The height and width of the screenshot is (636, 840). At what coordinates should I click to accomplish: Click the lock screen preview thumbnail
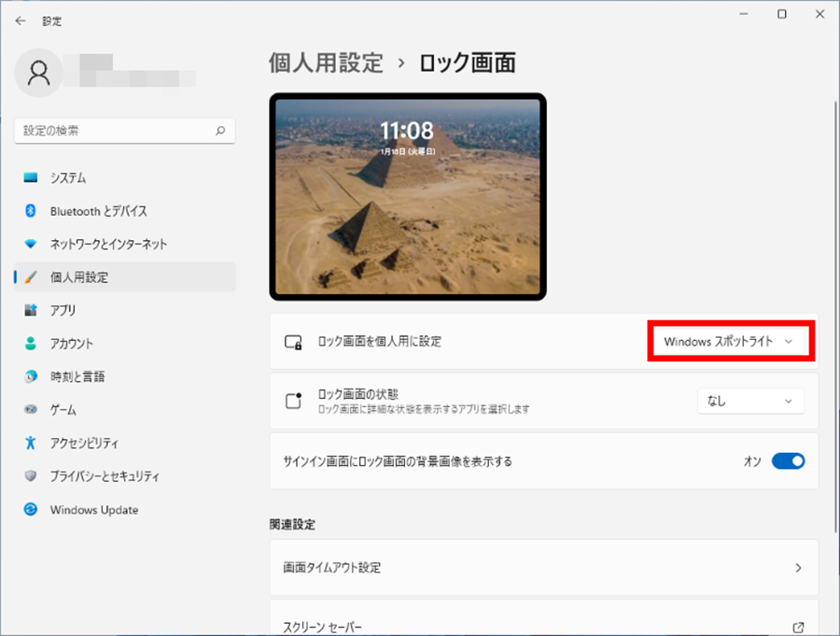408,197
